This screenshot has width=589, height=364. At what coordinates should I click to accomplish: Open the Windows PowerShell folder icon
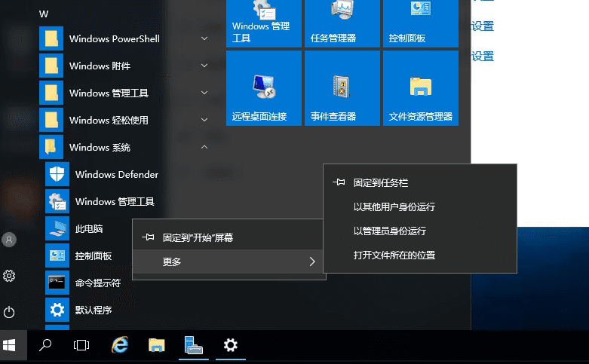pos(51,38)
